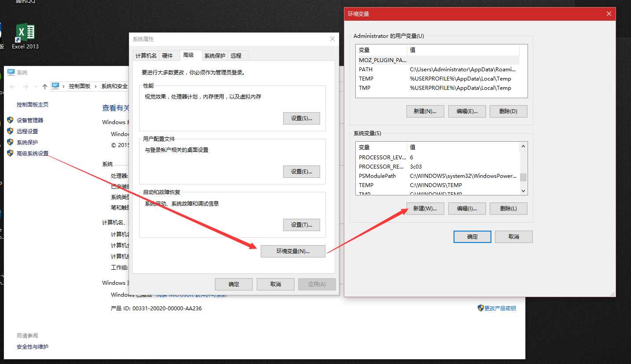Delete user variable with 删除(D)
The height and width of the screenshot is (364, 631).
click(508, 111)
